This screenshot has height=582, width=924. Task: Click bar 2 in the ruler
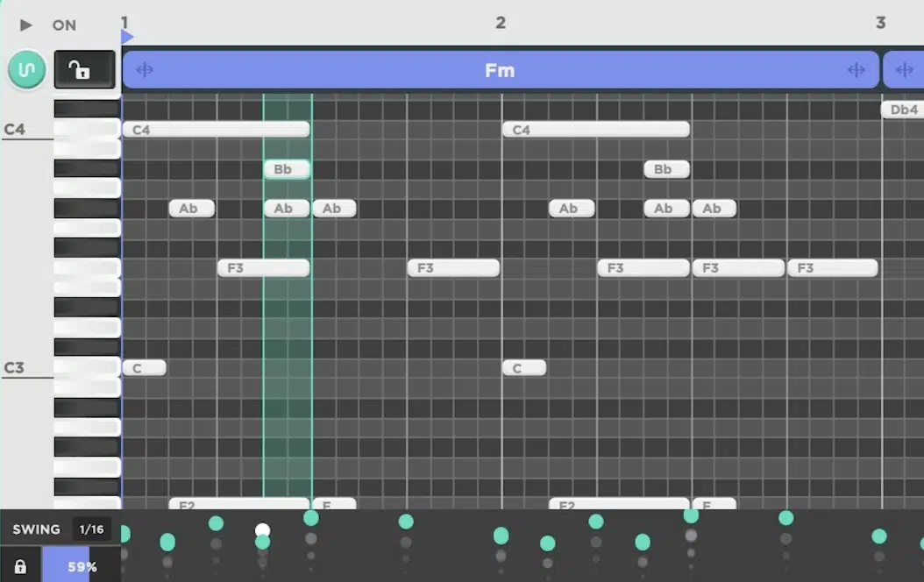[501, 23]
